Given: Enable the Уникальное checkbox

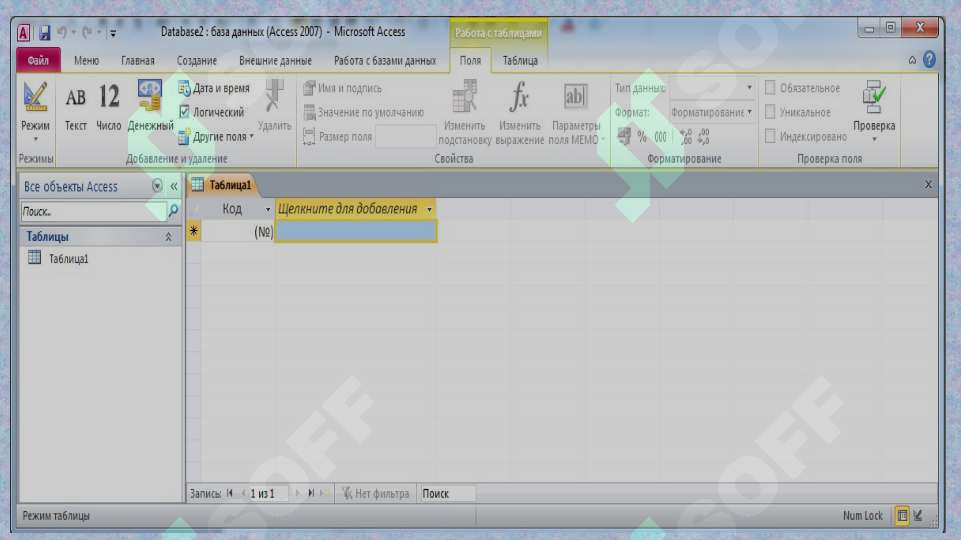Looking at the screenshot, I should (770, 112).
